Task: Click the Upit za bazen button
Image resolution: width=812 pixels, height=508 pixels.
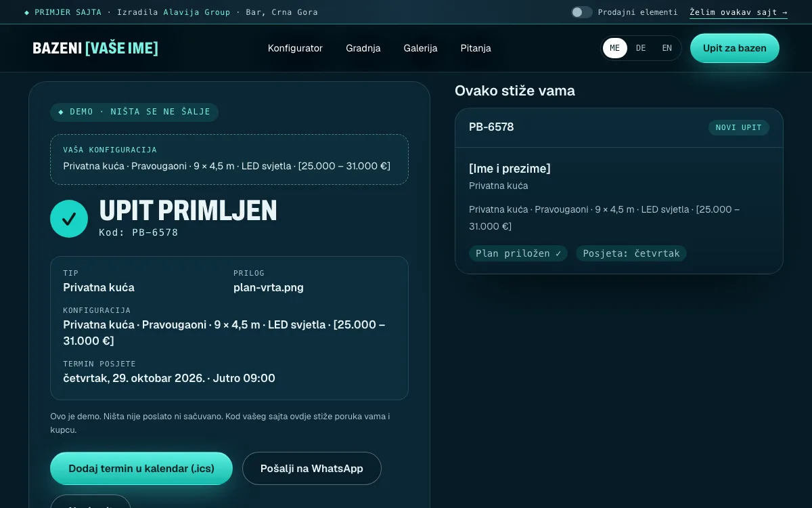Action: coord(735,48)
